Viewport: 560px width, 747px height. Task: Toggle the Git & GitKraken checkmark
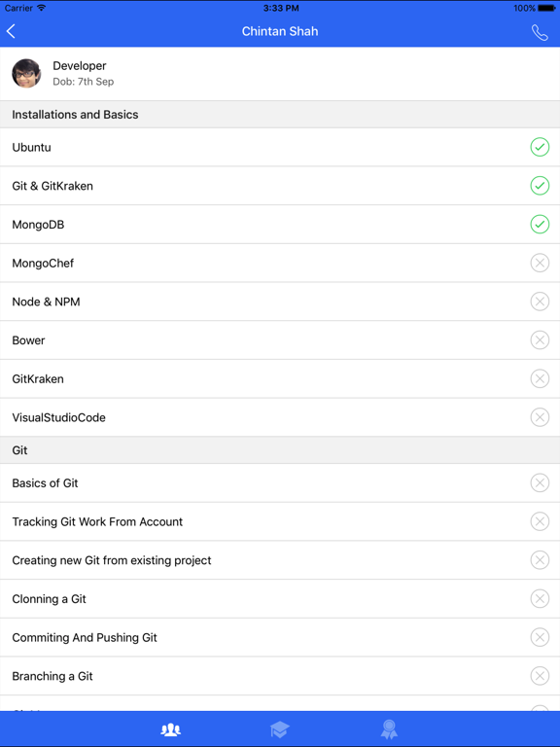tap(540, 186)
